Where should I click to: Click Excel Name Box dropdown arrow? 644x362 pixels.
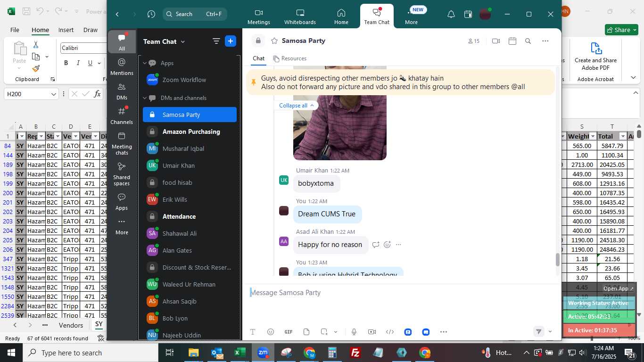(x=53, y=94)
